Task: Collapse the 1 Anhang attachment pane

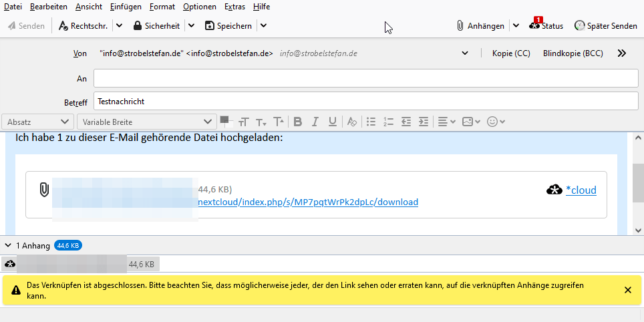Action: coord(7,246)
